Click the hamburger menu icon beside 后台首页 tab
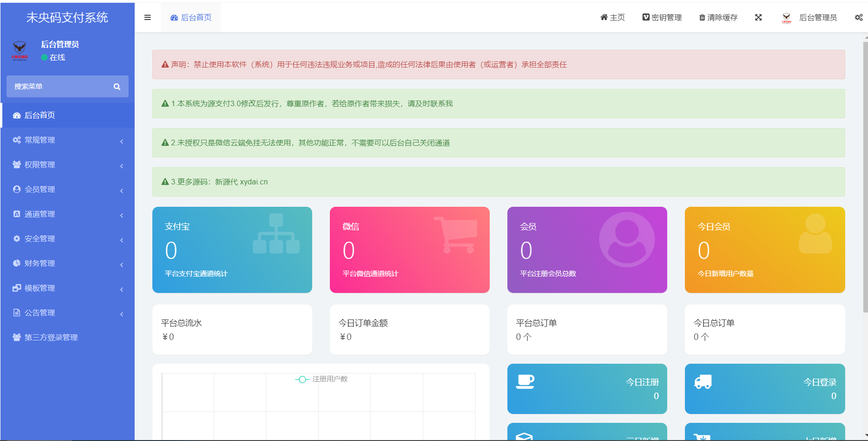The height and width of the screenshot is (441, 868). point(147,17)
